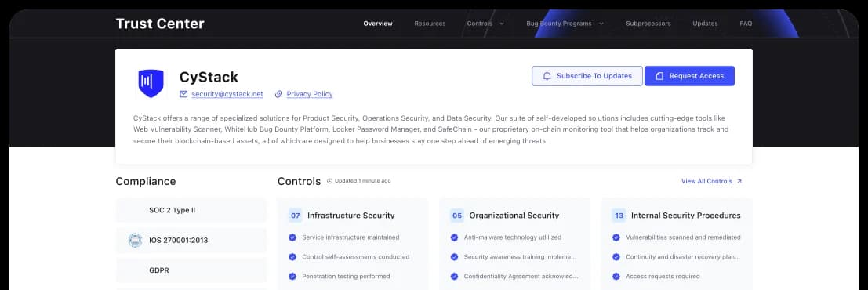This screenshot has height=290, width=868.
Task: Click the Request Access button
Action: click(690, 76)
